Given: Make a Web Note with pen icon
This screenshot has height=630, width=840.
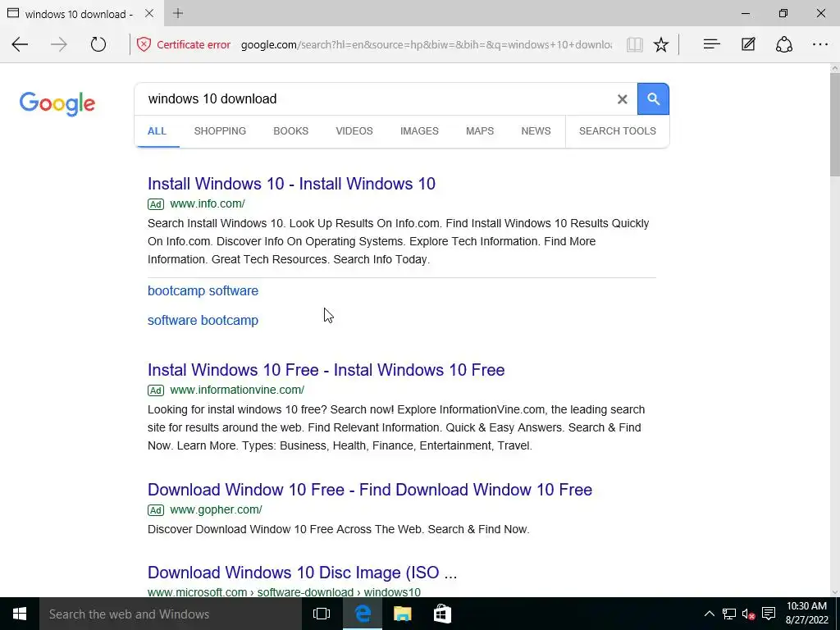Looking at the screenshot, I should click(x=748, y=44).
